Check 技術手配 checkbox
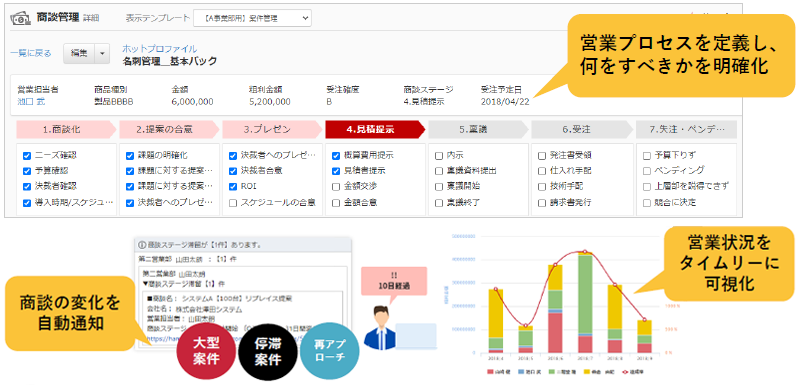The height and width of the screenshot is (385, 798). [542, 186]
